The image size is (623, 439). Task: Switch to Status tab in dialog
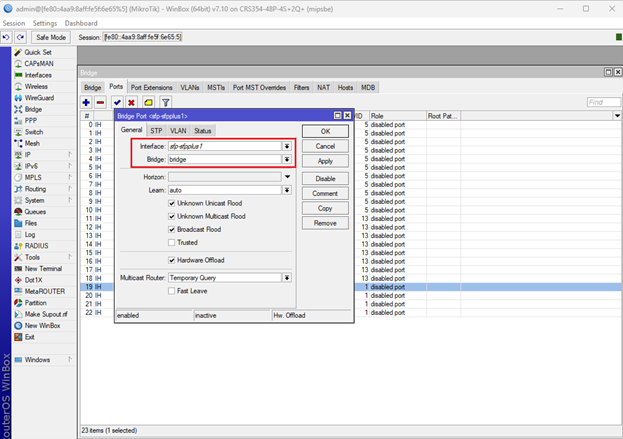[203, 131]
